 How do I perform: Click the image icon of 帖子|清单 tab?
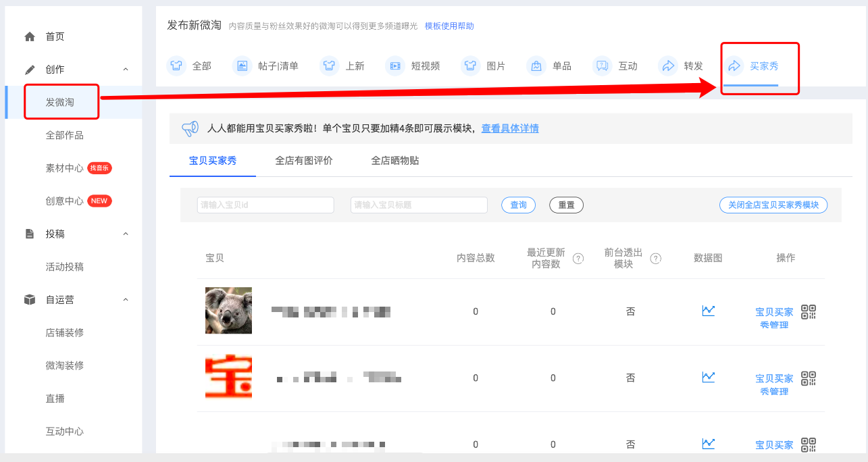242,66
